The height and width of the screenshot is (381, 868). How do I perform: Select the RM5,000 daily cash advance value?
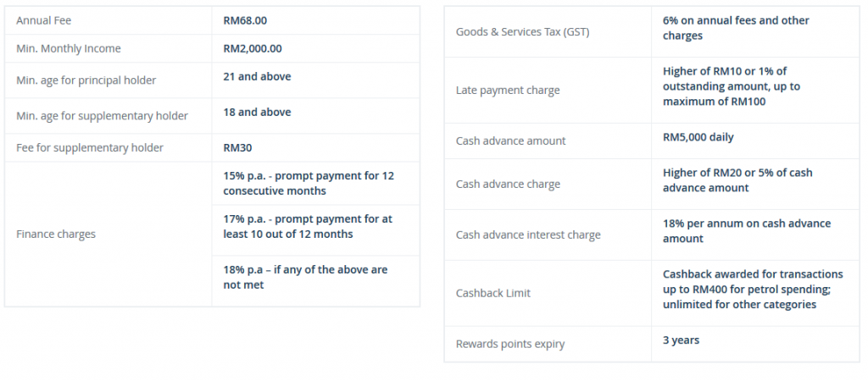[x=698, y=137]
